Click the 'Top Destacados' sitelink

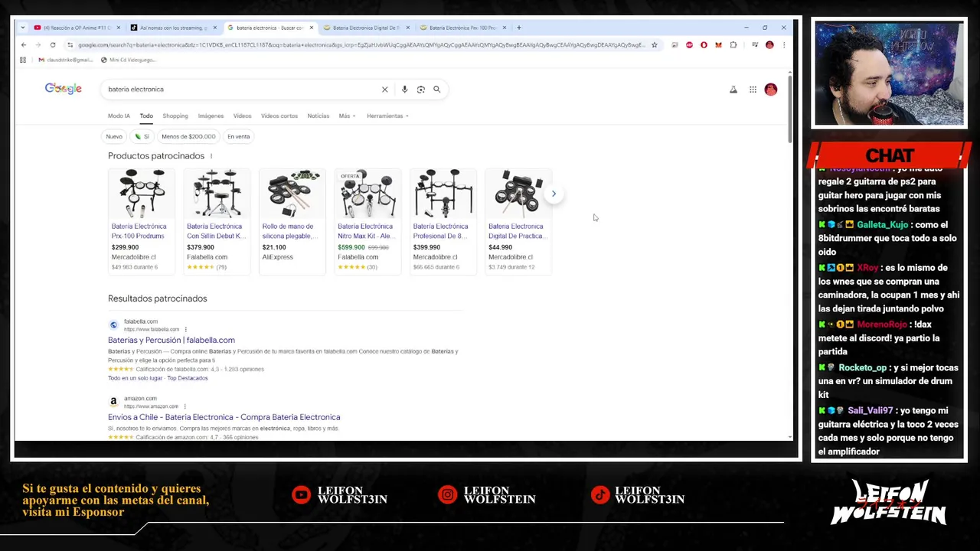pyautogui.click(x=188, y=378)
